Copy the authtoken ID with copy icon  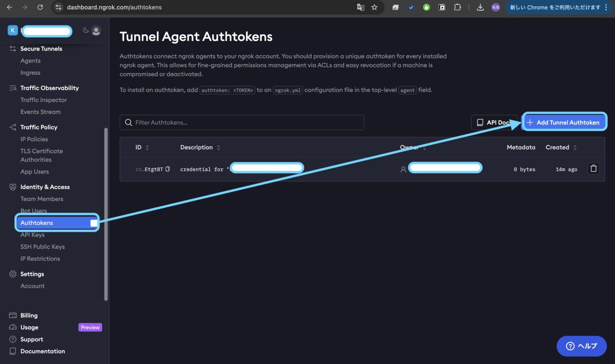[x=167, y=169]
